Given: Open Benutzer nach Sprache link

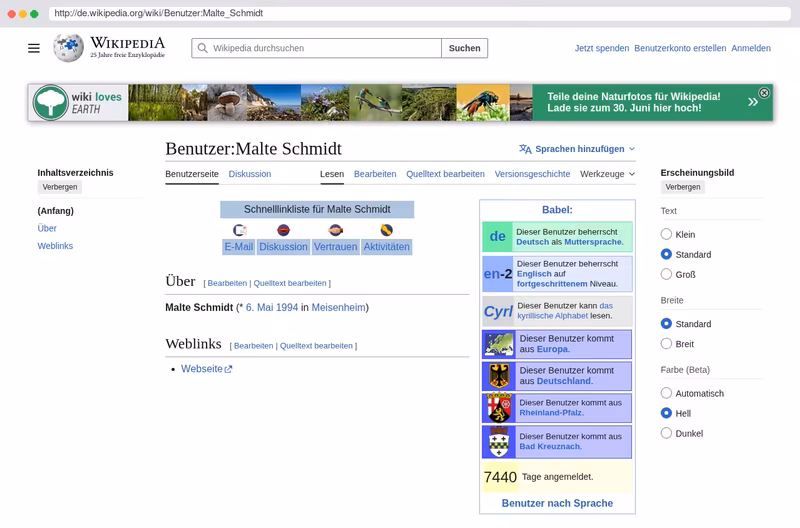Looking at the screenshot, I should click(557, 503).
